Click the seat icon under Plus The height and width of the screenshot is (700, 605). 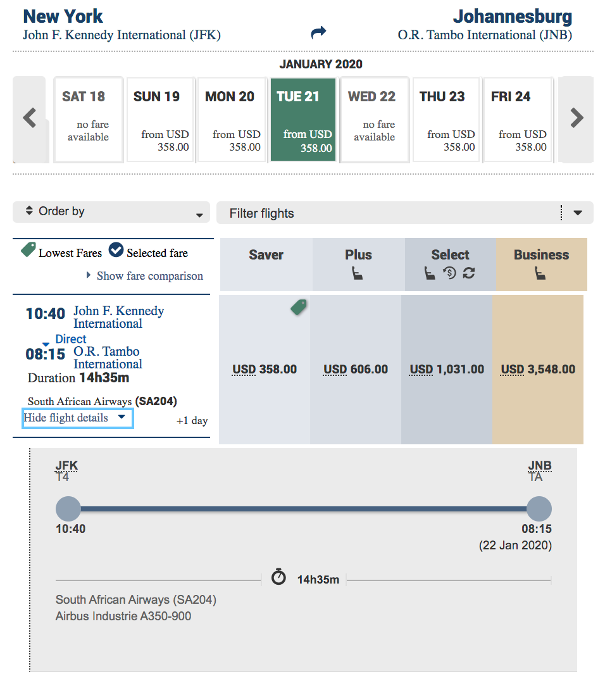(x=358, y=273)
